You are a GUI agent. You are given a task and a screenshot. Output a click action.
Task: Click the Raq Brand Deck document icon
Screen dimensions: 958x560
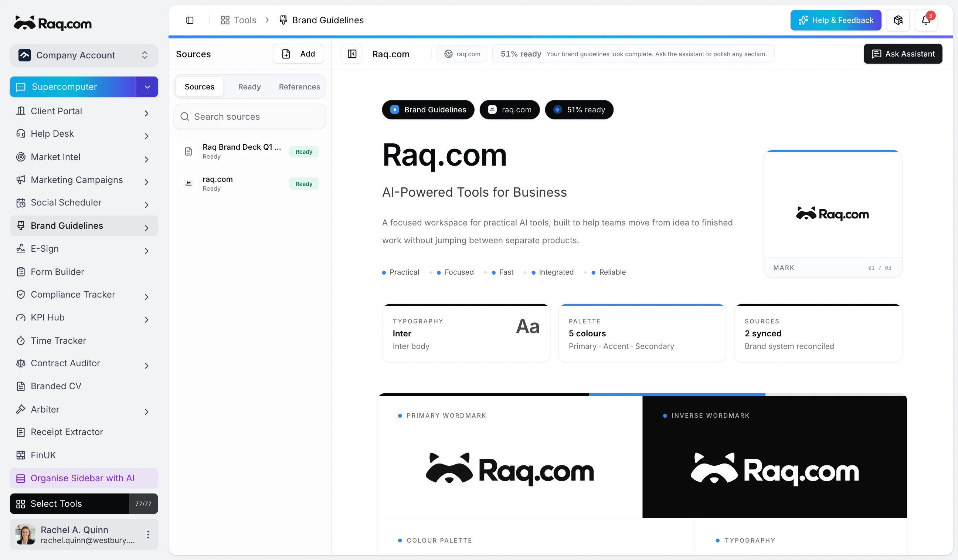188,151
